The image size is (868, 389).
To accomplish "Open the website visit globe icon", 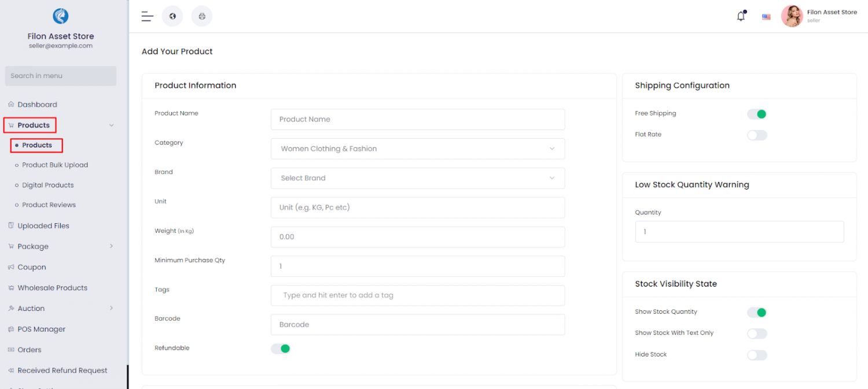I will pyautogui.click(x=172, y=16).
